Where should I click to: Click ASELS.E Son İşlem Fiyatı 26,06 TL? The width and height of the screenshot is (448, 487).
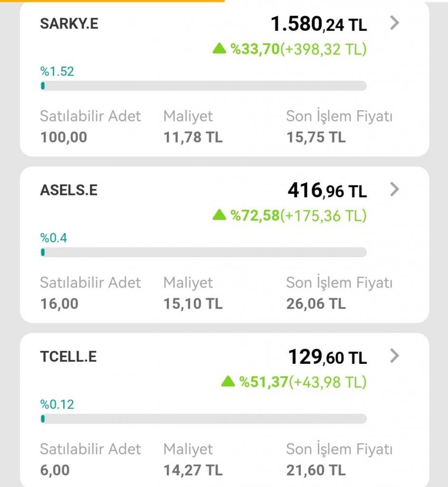click(315, 303)
